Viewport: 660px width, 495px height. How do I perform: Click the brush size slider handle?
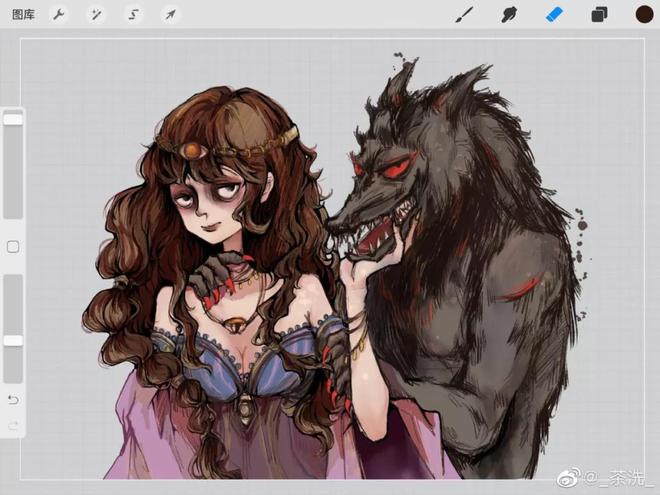coord(13,119)
